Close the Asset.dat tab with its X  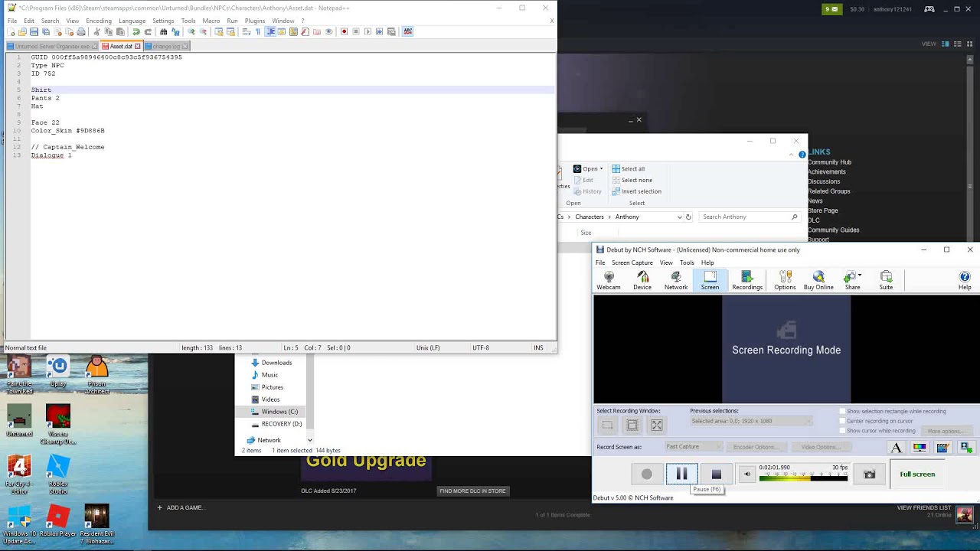pyautogui.click(x=138, y=47)
